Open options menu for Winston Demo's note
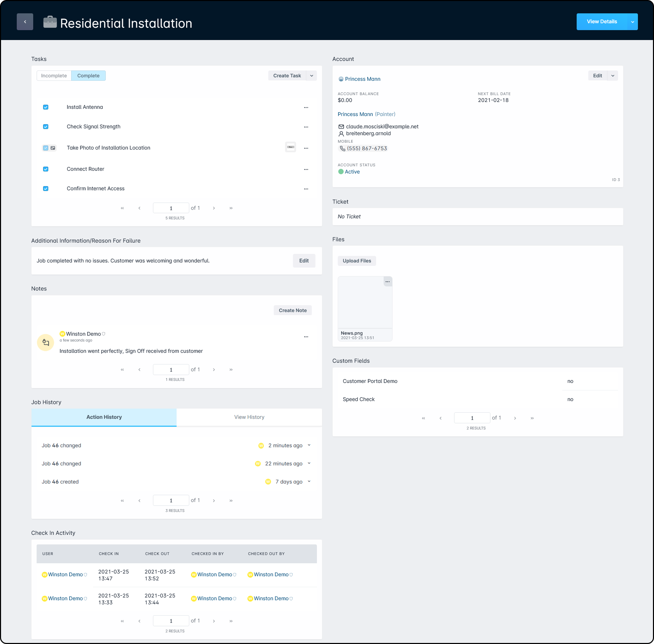This screenshot has height=644, width=654. point(306,337)
